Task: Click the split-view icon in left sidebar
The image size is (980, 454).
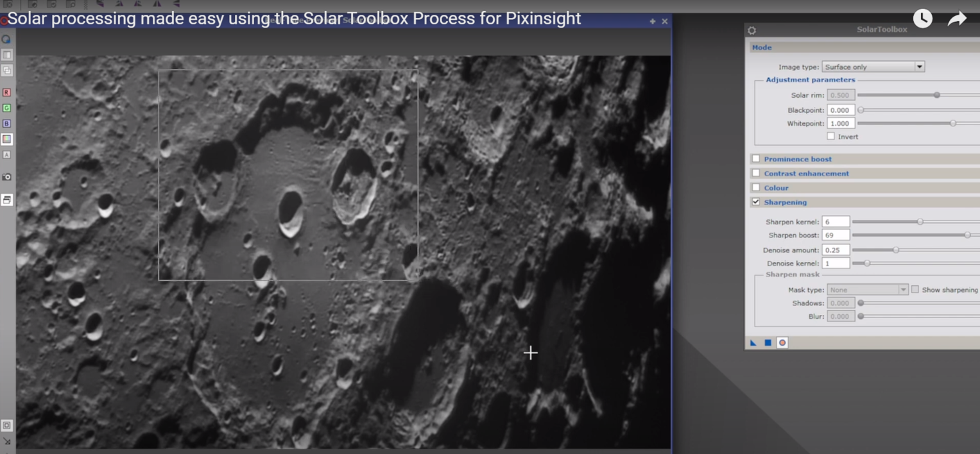Action: coord(6,55)
